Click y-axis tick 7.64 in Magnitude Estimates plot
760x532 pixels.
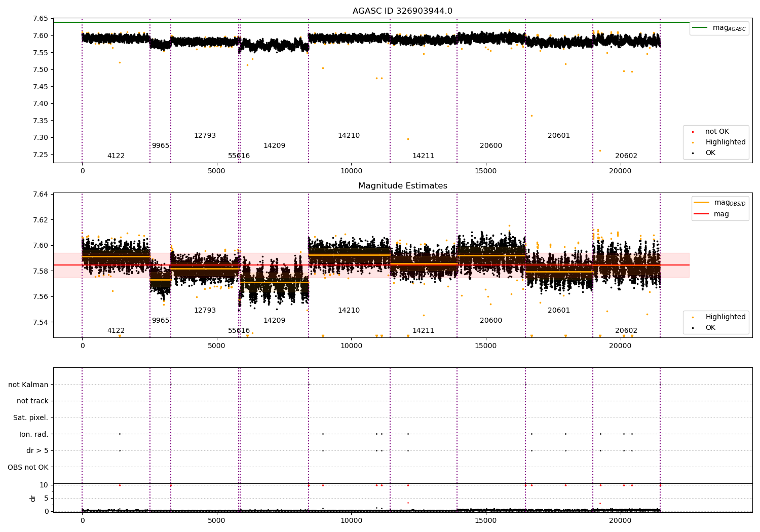pyautogui.click(x=40, y=195)
